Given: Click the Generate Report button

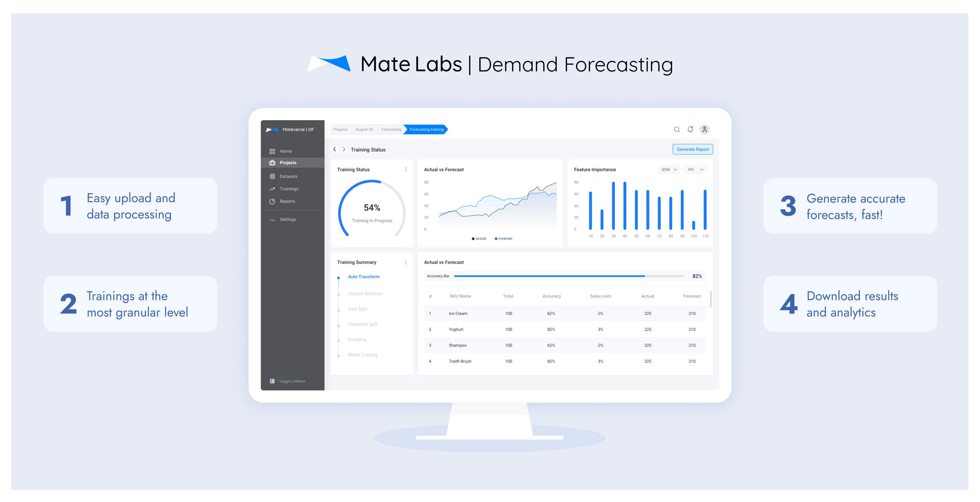Looking at the screenshot, I should click(x=693, y=149).
